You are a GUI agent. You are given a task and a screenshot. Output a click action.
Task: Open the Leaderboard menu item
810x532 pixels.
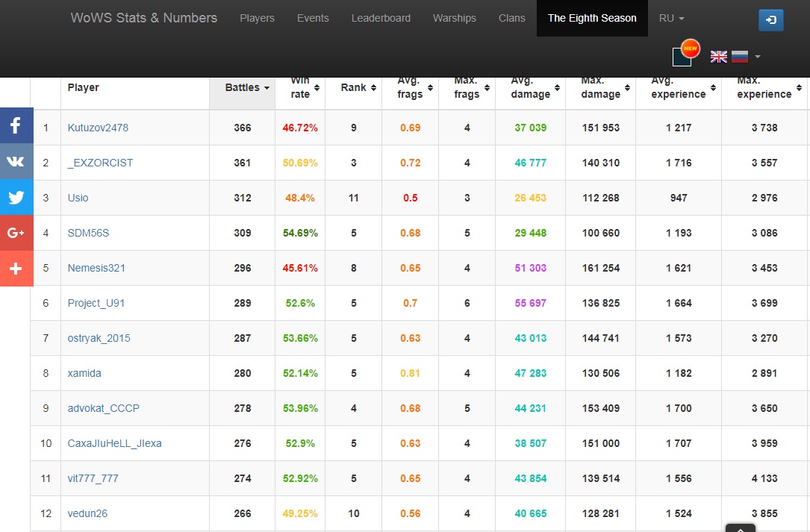pyautogui.click(x=381, y=18)
